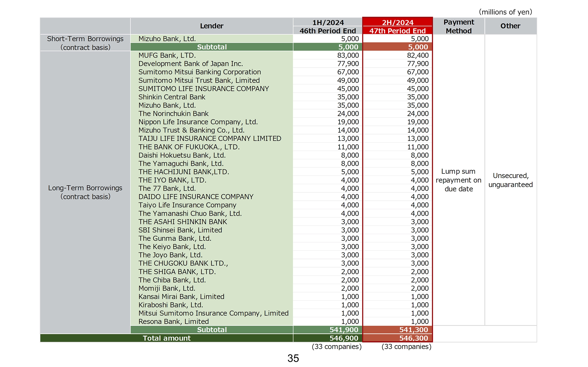Select 'Development Bank of Japan Inc.' lender
The height and width of the screenshot is (367, 588).
(x=191, y=64)
